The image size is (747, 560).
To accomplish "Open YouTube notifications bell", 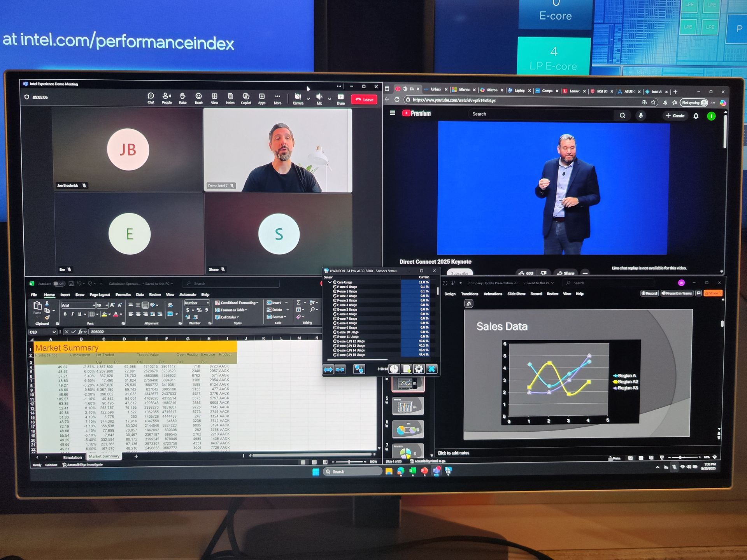I will [x=696, y=116].
